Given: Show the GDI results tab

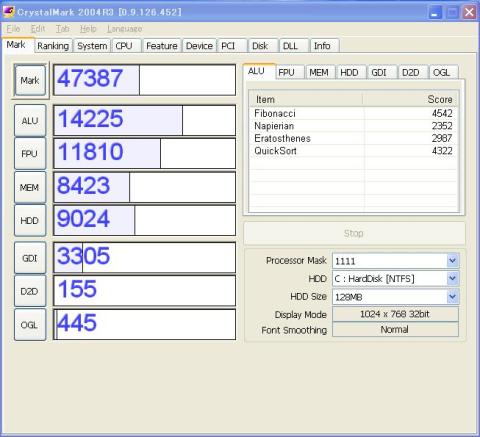Looking at the screenshot, I should coord(382,72).
